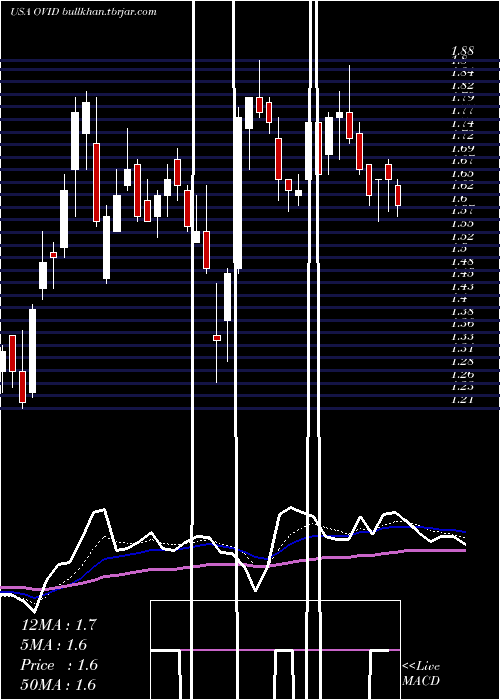Select the '5MA : 1.6' legend entry

(x=54, y=645)
